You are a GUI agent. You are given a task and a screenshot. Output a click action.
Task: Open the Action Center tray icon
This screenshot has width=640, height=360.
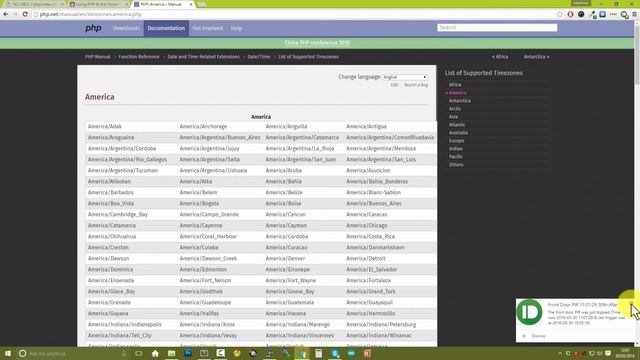[x=608, y=353]
